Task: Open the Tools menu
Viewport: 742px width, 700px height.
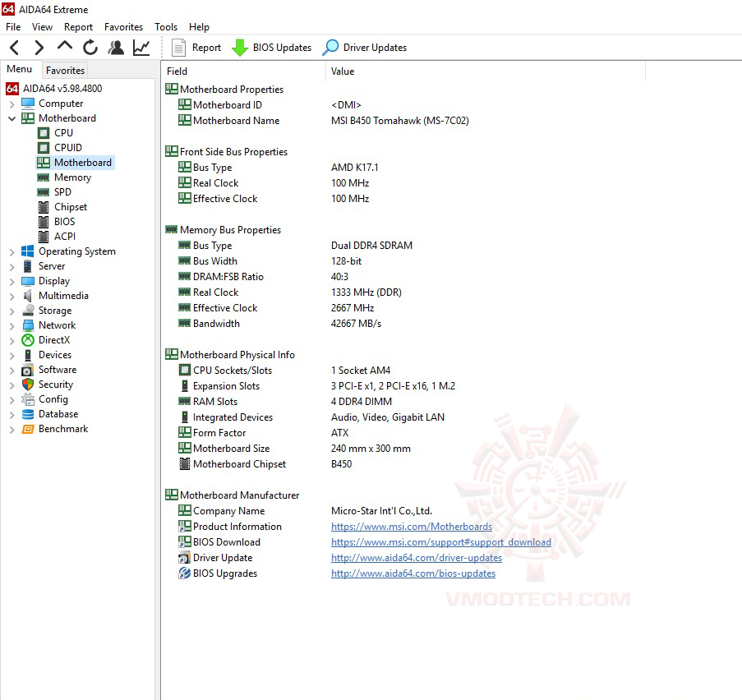Action: click(x=166, y=27)
